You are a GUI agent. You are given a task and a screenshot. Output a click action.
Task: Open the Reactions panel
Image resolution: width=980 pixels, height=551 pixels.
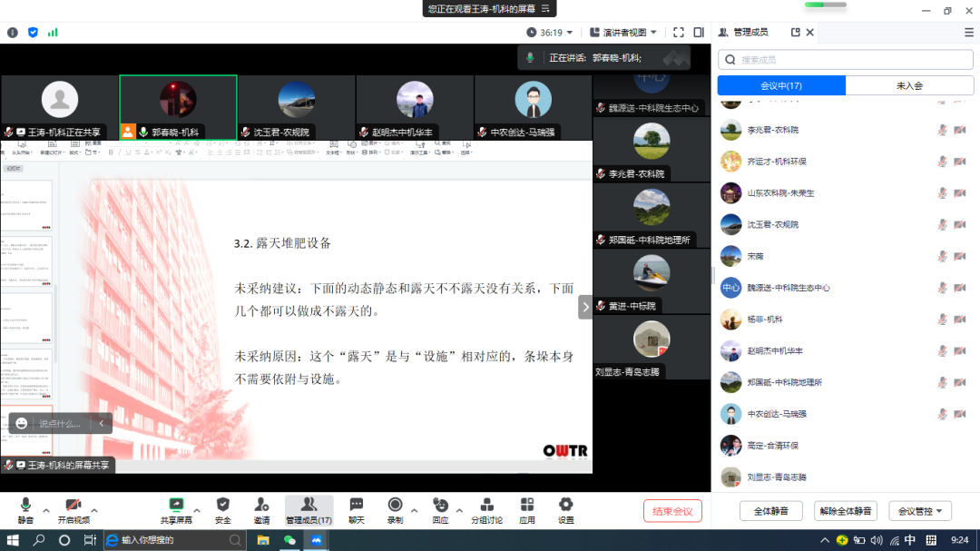click(x=442, y=508)
